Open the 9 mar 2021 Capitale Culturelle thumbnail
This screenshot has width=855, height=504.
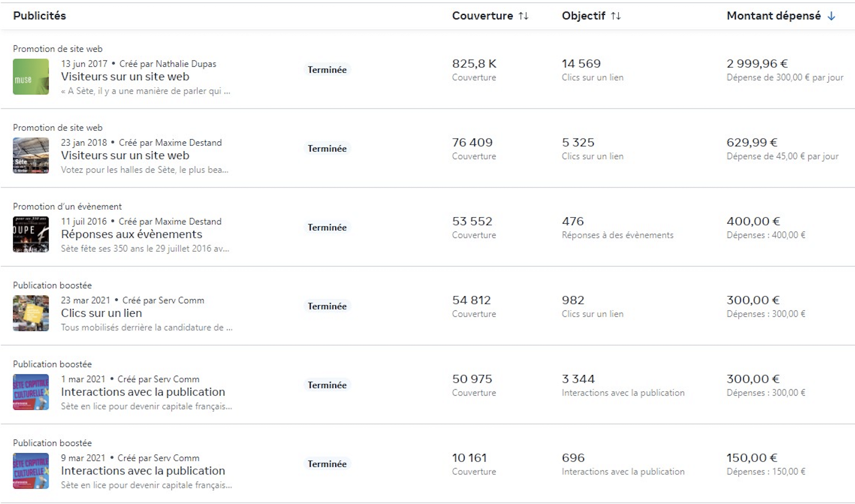tap(31, 471)
